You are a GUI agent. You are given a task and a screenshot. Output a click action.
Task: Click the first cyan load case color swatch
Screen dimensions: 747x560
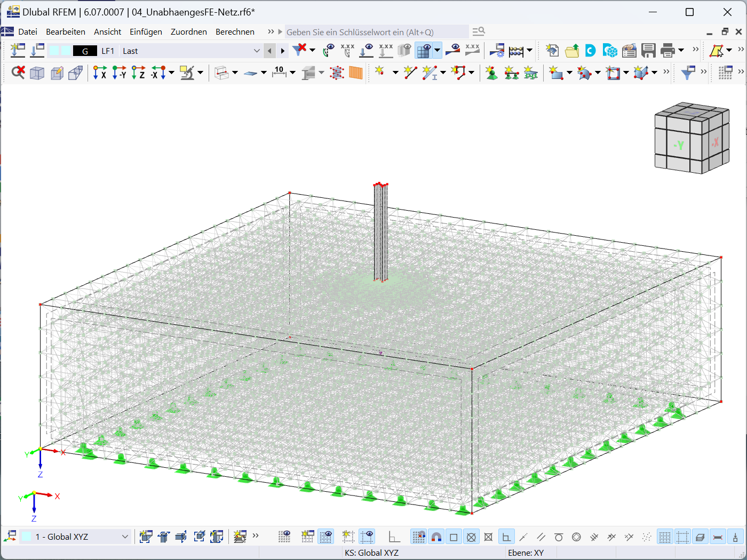pyautogui.click(x=53, y=51)
